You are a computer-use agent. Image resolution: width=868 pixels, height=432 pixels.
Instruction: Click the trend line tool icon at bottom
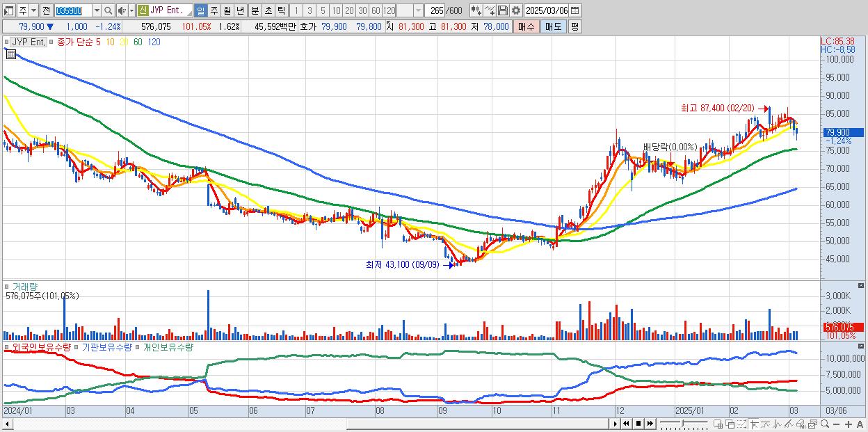click(x=766, y=424)
